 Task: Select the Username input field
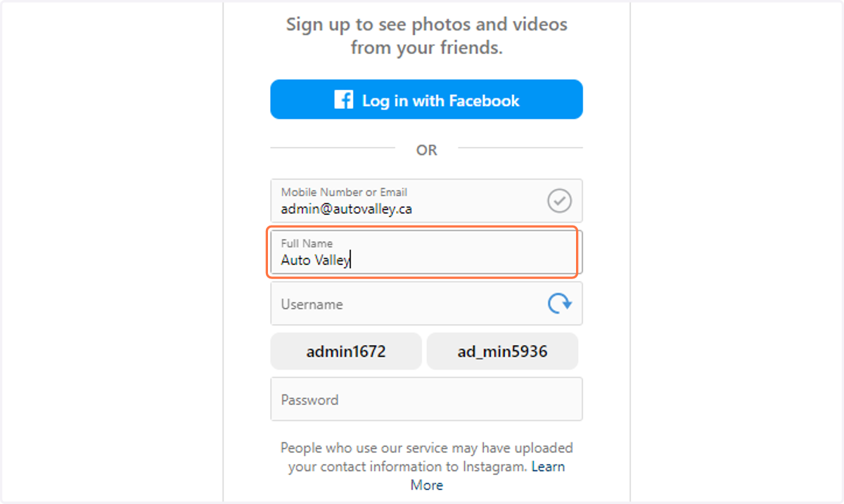426,304
